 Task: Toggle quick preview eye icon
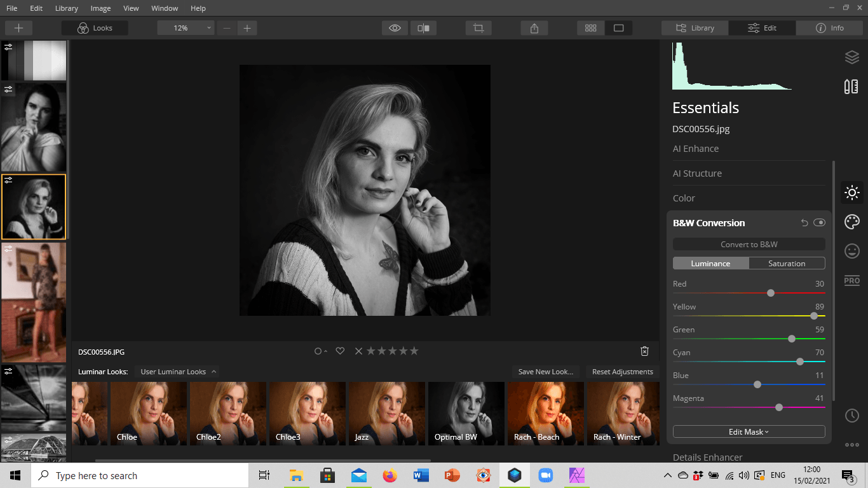(395, 28)
